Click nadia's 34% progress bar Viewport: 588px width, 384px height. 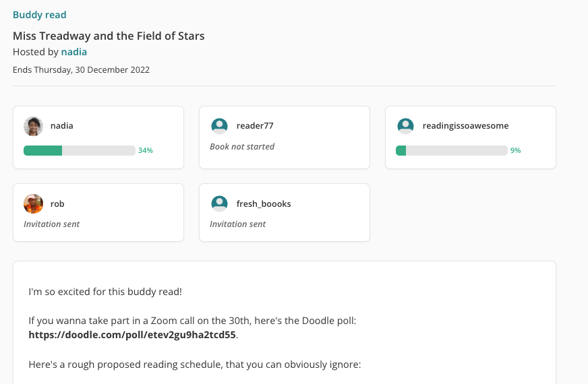click(80, 151)
